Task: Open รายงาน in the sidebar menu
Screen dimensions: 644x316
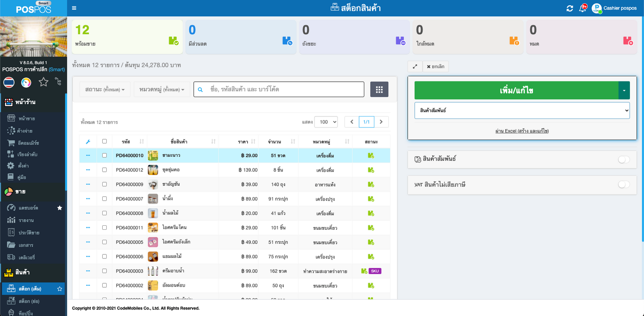Action: 26,220
